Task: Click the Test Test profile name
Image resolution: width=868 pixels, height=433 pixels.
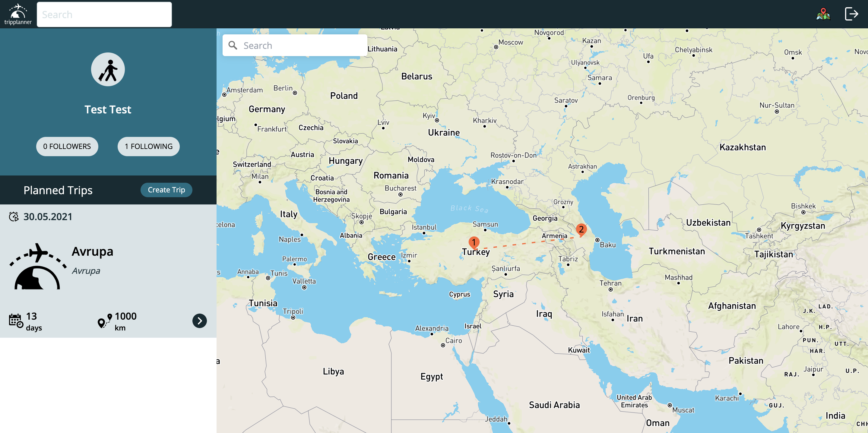Action: pyautogui.click(x=108, y=109)
